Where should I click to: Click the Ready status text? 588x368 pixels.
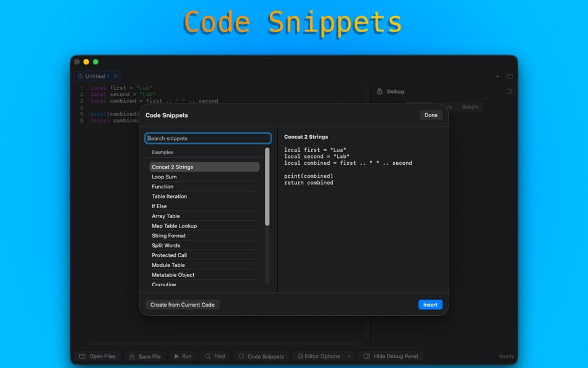(506, 356)
